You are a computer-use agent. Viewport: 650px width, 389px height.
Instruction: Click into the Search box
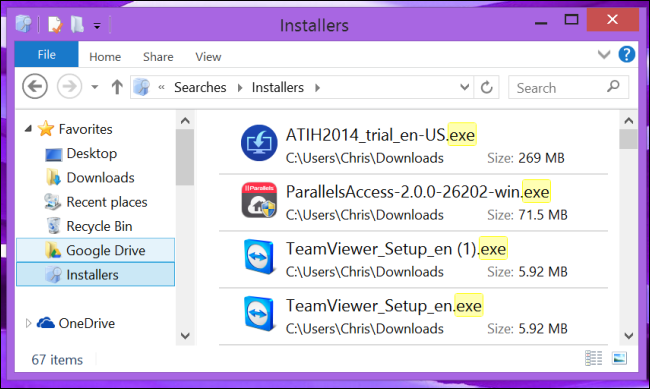coord(568,88)
